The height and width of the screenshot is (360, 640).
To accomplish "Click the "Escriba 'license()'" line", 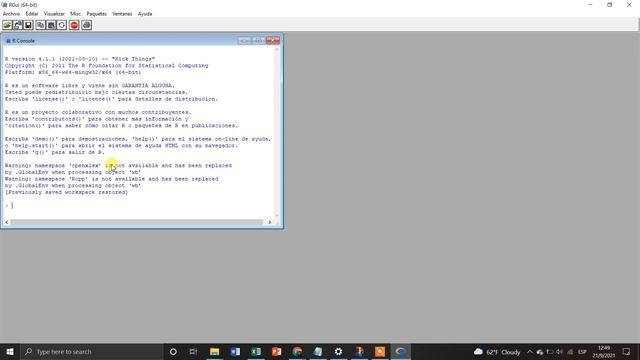I will coord(111,99).
